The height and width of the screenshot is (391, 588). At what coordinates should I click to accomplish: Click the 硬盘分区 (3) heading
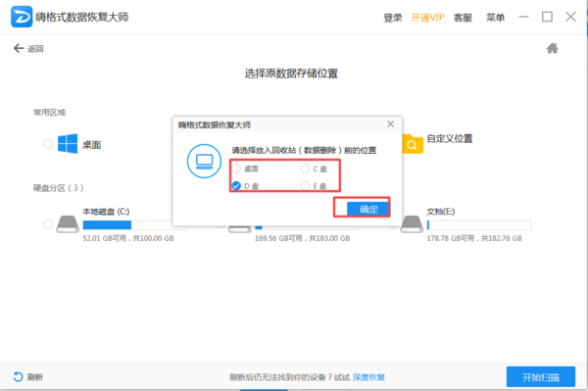(58, 188)
